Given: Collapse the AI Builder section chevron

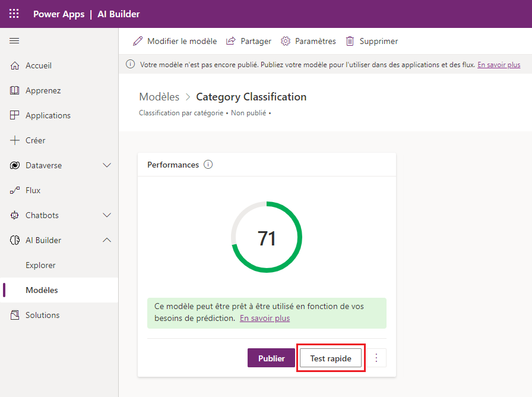Looking at the screenshot, I should tap(107, 240).
